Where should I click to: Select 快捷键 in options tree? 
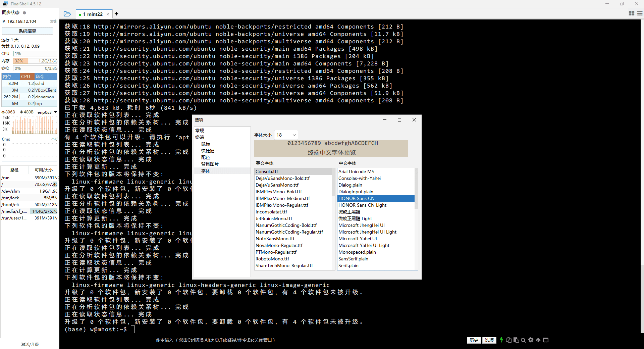click(208, 151)
